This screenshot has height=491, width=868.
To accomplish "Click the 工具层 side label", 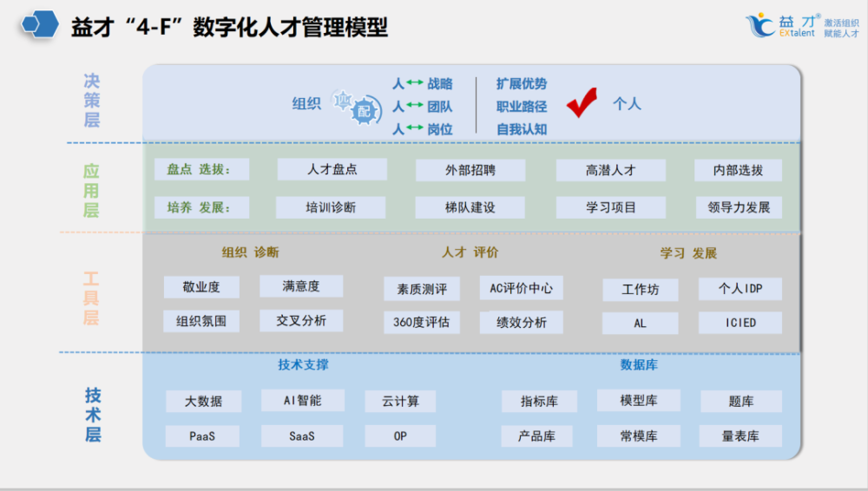I will pos(91,298).
